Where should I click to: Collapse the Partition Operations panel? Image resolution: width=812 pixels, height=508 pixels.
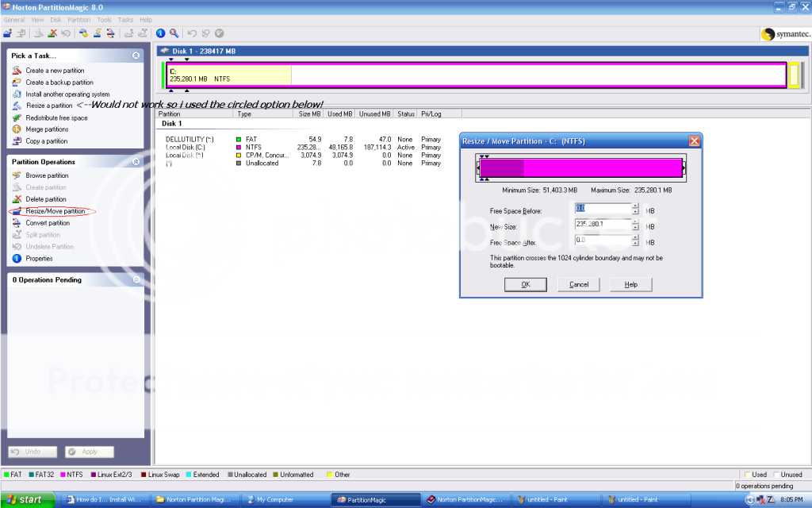pyautogui.click(x=136, y=162)
